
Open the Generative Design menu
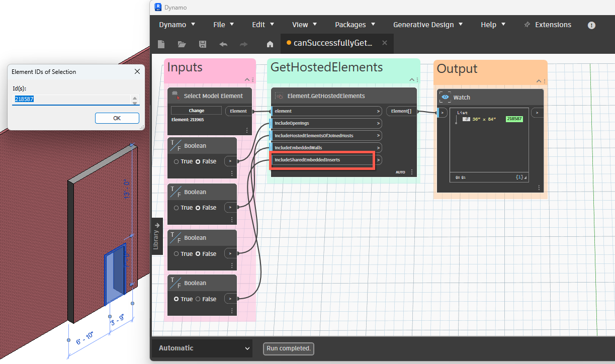pos(428,25)
